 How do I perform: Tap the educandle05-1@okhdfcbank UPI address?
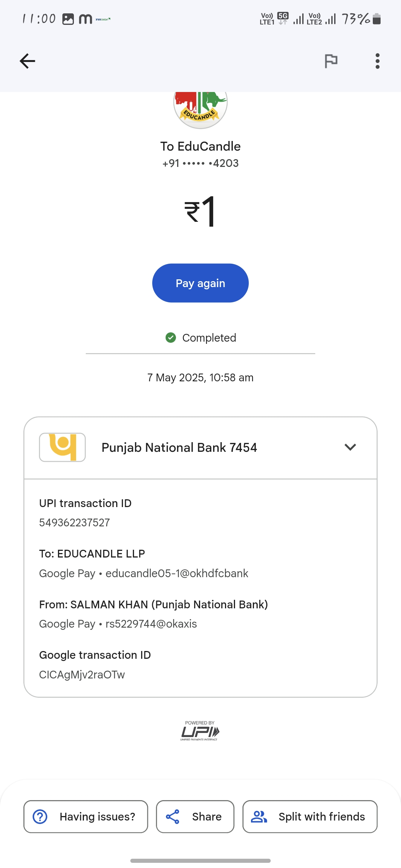pos(177,573)
